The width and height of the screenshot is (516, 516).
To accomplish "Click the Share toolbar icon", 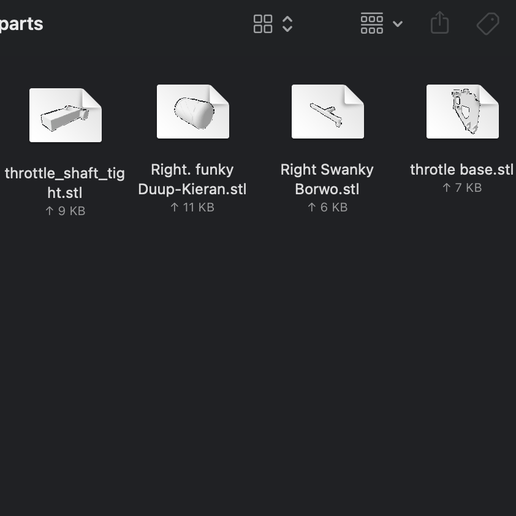I will coord(440,23).
